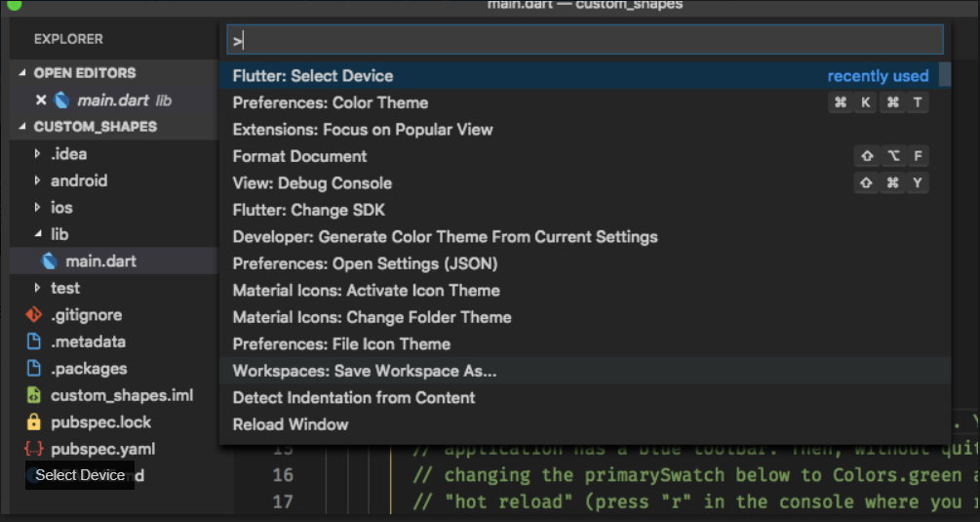
Task: Expand the .idea folder
Action: pyautogui.click(x=37, y=154)
